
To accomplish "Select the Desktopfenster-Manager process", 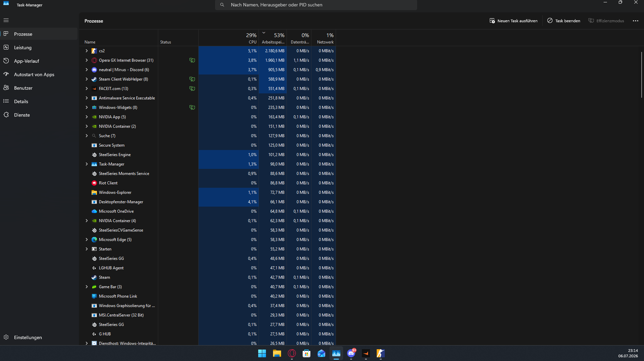I will pos(208,202).
